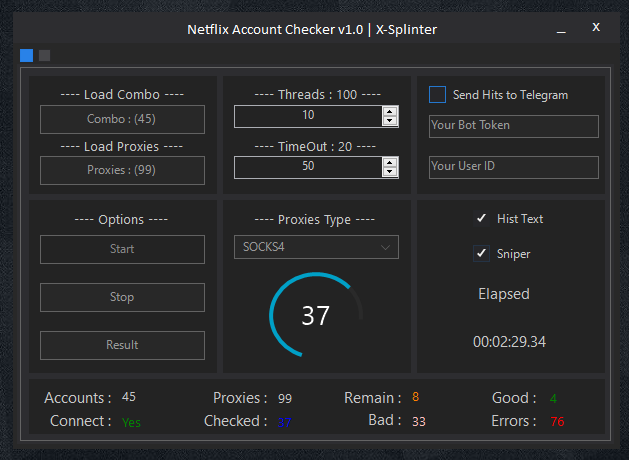Open the SOCKS4 proxies type dropdown
This screenshot has width=629, height=460.
(x=317, y=247)
